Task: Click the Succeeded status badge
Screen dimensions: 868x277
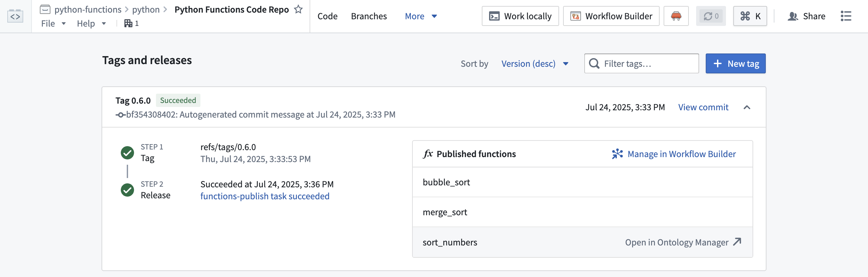Action: tap(178, 100)
